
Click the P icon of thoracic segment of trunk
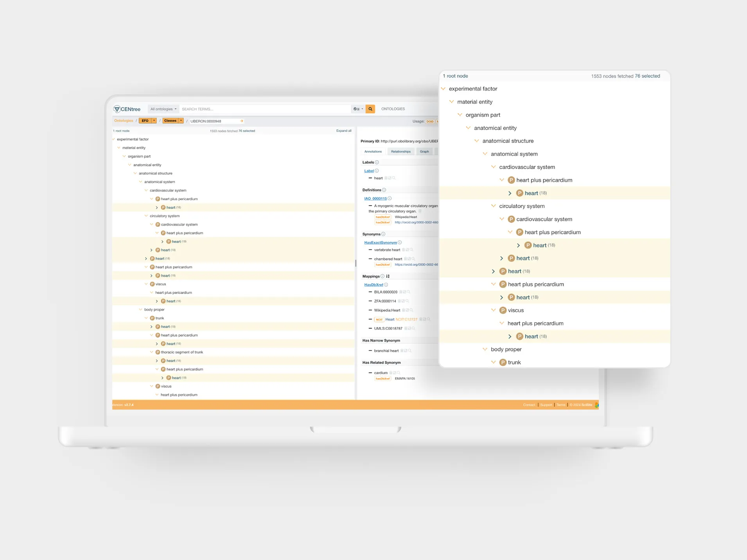pyautogui.click(x=158, y=352)
